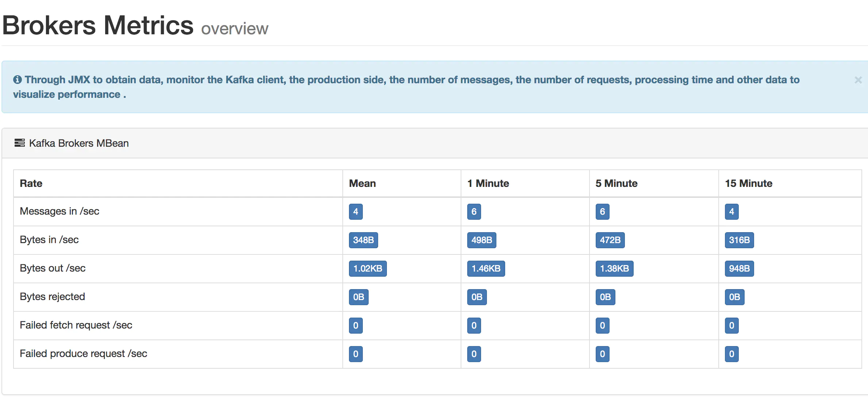
Task: Click the Kafka Brokers MBean list icon
Action: click(x=19, y=143)
